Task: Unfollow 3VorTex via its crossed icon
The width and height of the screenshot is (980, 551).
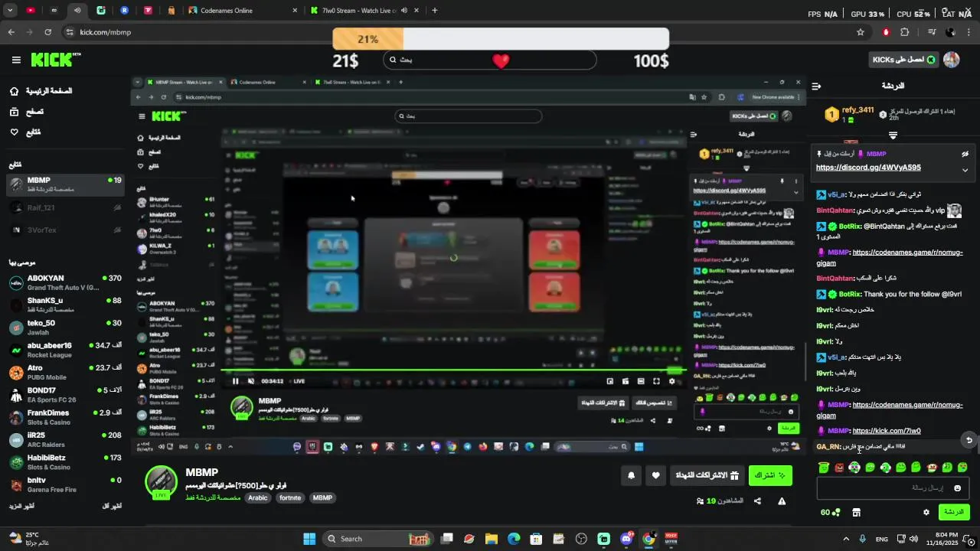Action: (x=117, y=230)
